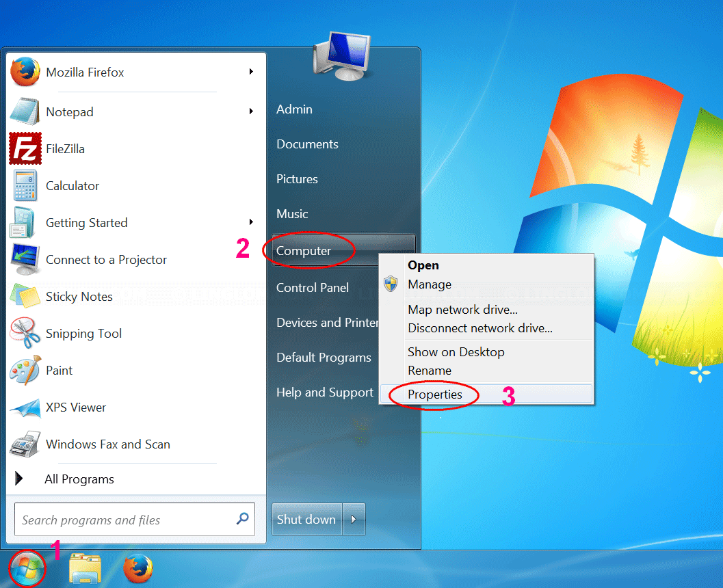Viewport: 723px width, 588px height.
Task: Click the FileZilla label
Action: (x=65, y=149)
